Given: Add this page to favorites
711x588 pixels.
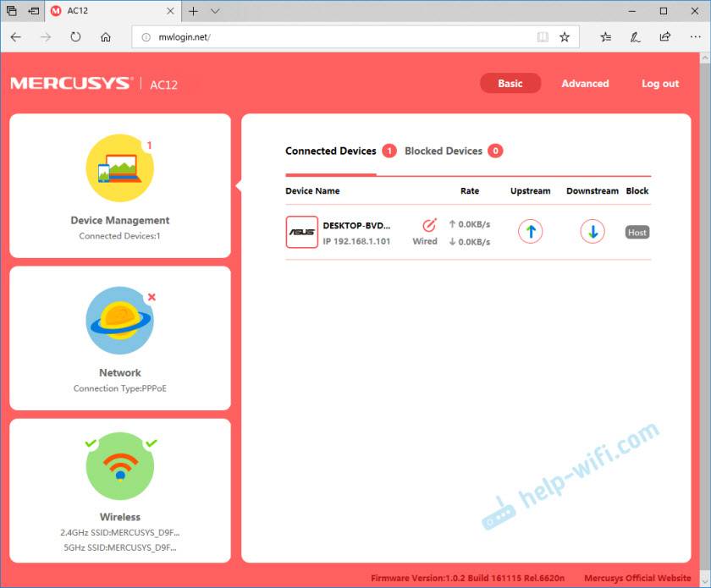Looking at the screenshot, I should click(565, 37).
